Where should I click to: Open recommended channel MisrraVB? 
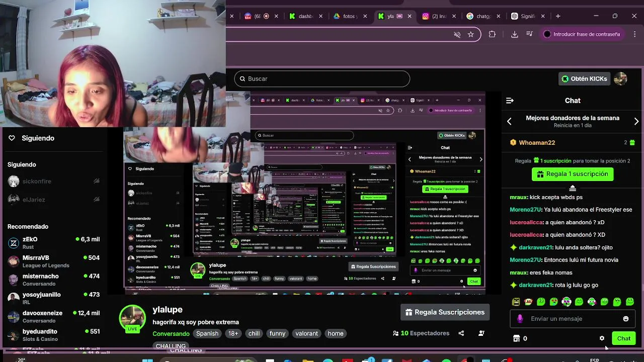pyautogui.click(x=54, y=261)
